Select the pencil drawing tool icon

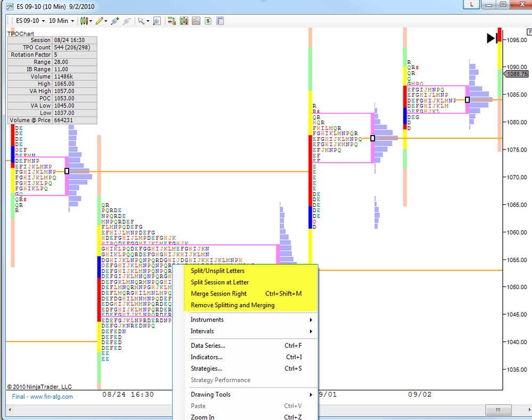point(100,20)
